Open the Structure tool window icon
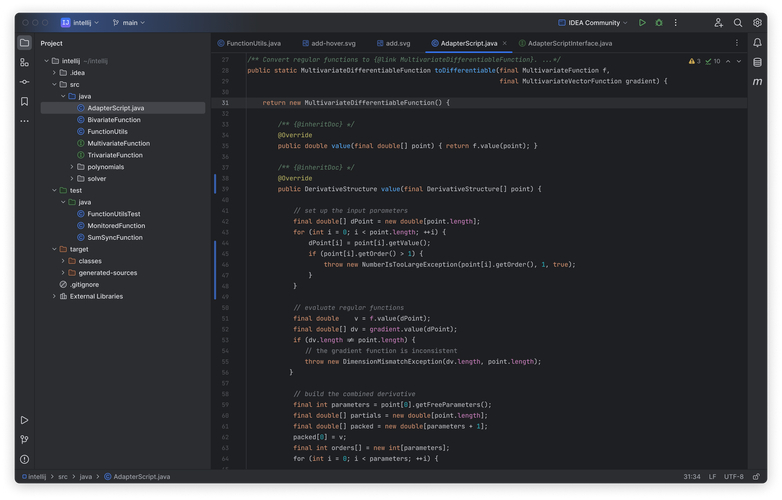The height and width of the screenshot is (500, 782). [x=24, y=62]
